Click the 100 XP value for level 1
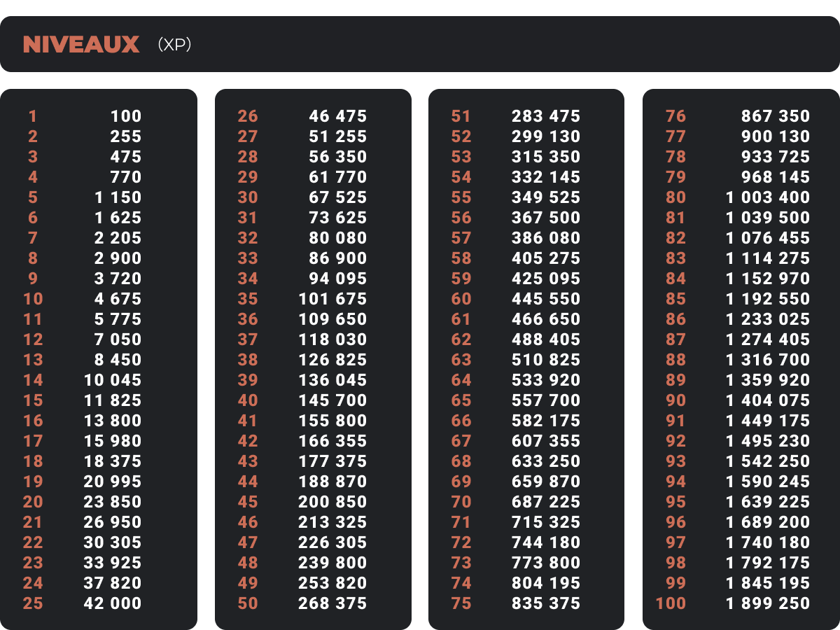The image size is (840, 630). pyautogui.click(x=125, y=116)
